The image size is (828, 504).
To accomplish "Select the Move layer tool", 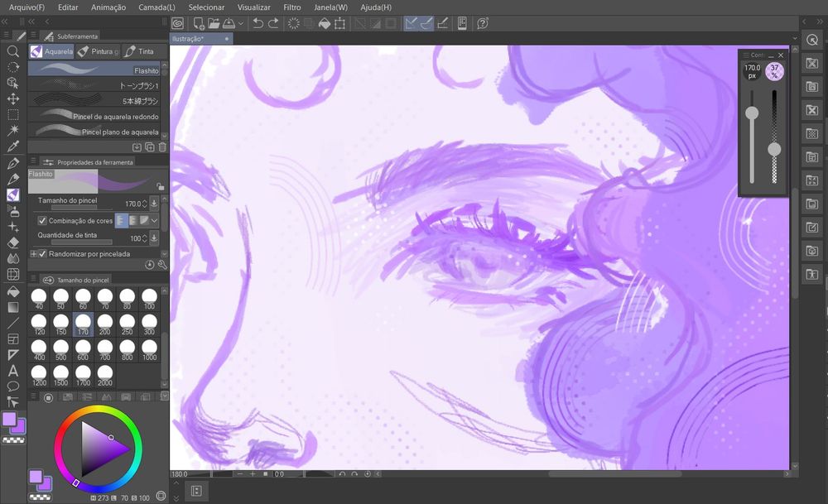I will (13, 98).
